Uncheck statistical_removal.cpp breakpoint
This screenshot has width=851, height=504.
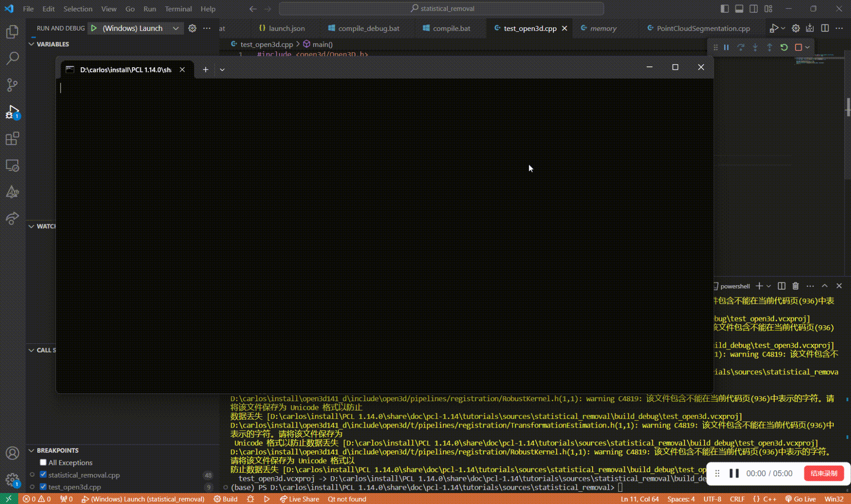43,474
